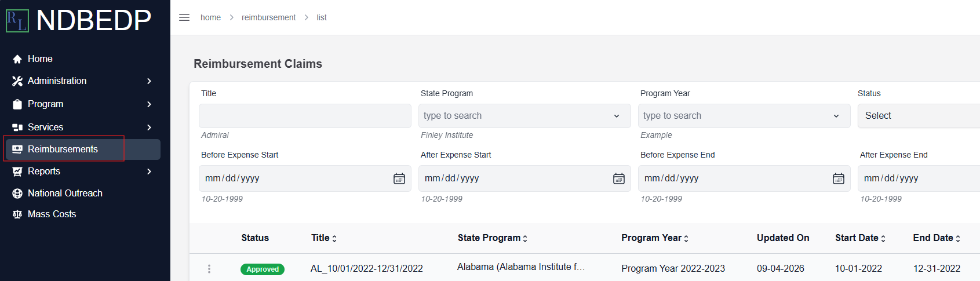
Task: Click the NDBEDP logo icon
Action: tap(17, 21)
